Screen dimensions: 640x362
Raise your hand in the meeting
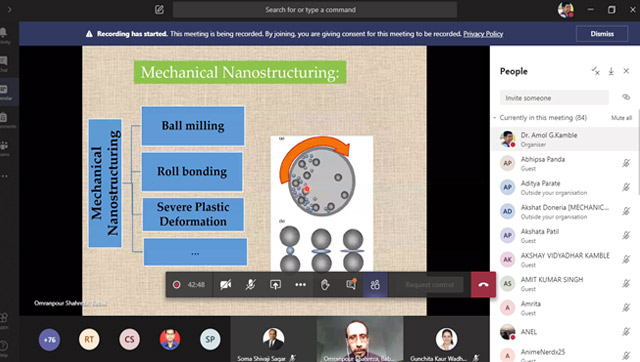pos(325,284)
